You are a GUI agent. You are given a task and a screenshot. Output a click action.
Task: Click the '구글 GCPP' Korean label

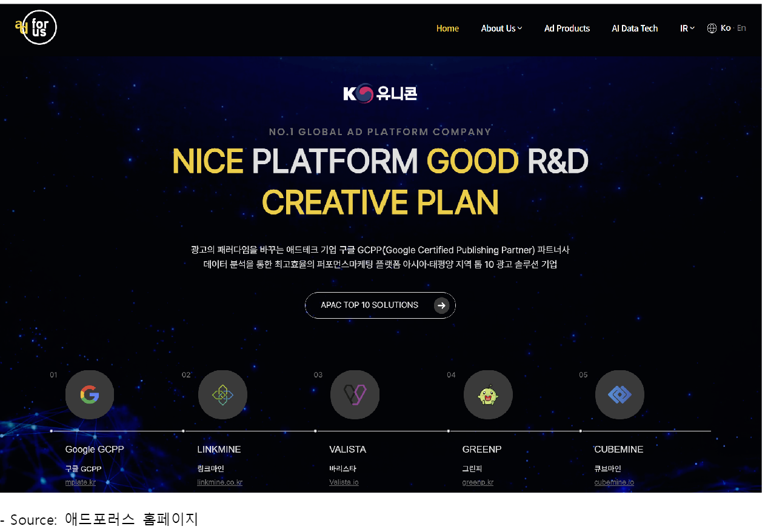coord(83,469)
